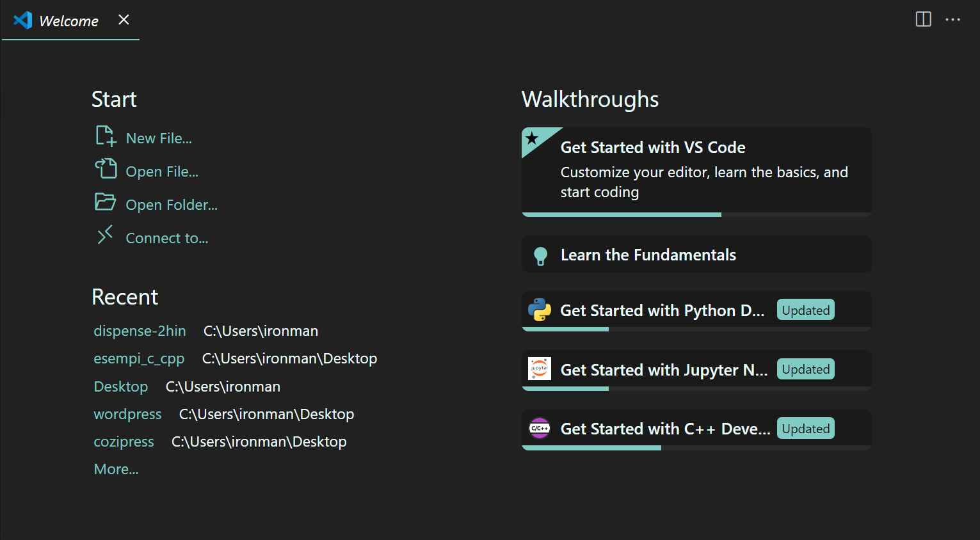Click path C:\Users\ironman\Desktop next to wordpress

click(266, 414)
